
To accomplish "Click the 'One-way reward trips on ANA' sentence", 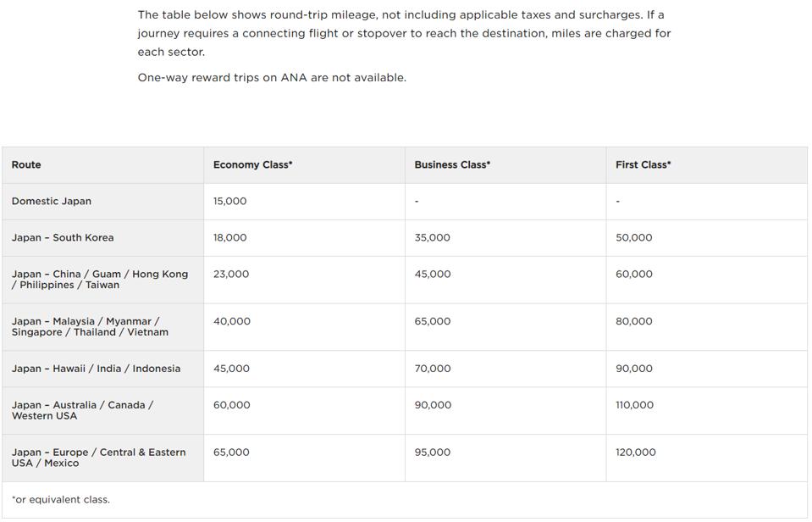I will (272, 77).
